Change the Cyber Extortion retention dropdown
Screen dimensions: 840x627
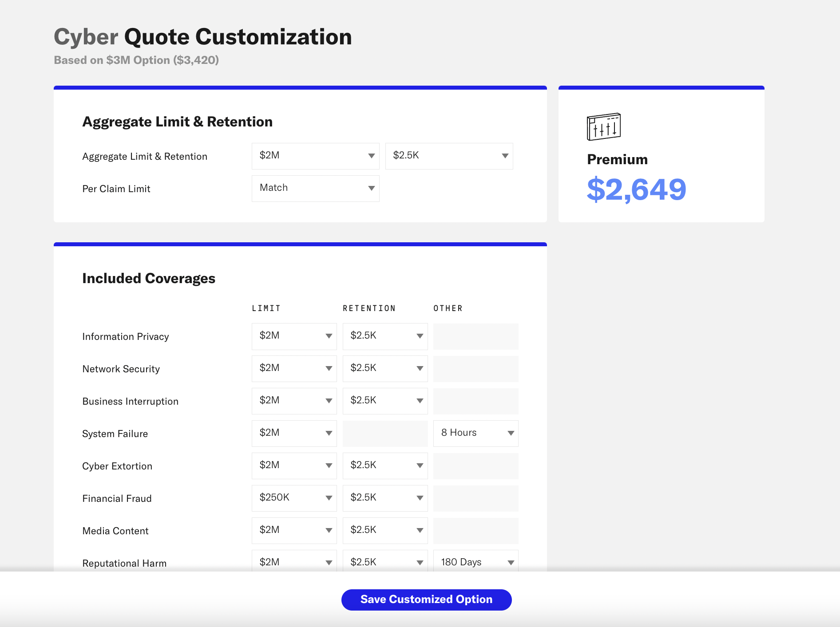pyautogui.click(x=385, y=465)
